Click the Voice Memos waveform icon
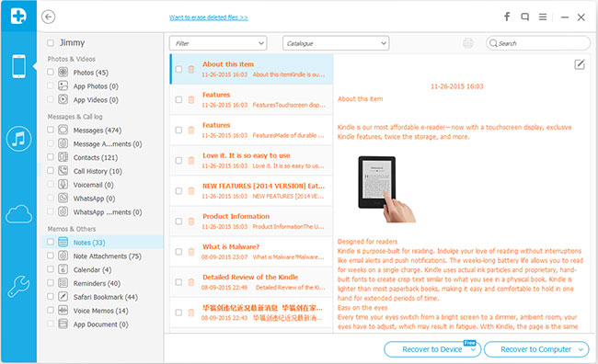 [x=63, y=311]
